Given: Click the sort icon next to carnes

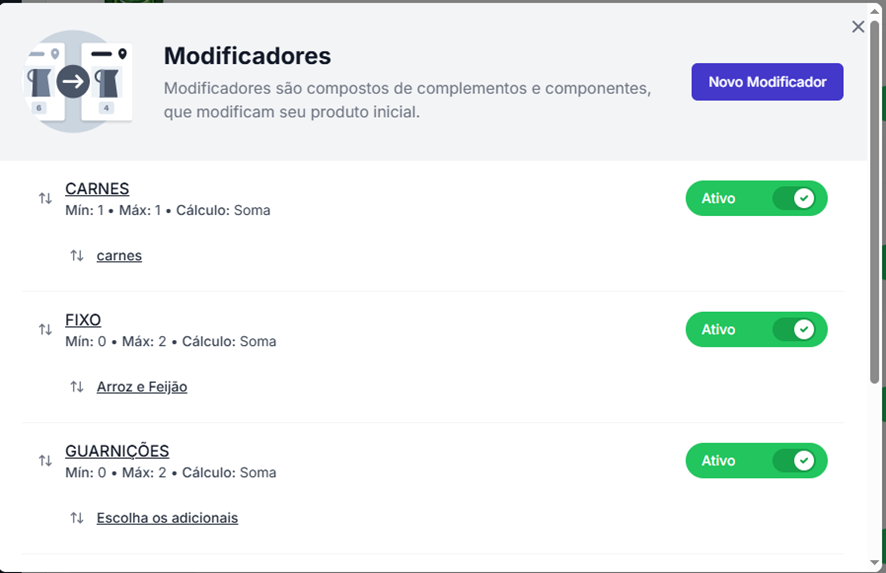Looking at the screenshot, I should (77, 255).
